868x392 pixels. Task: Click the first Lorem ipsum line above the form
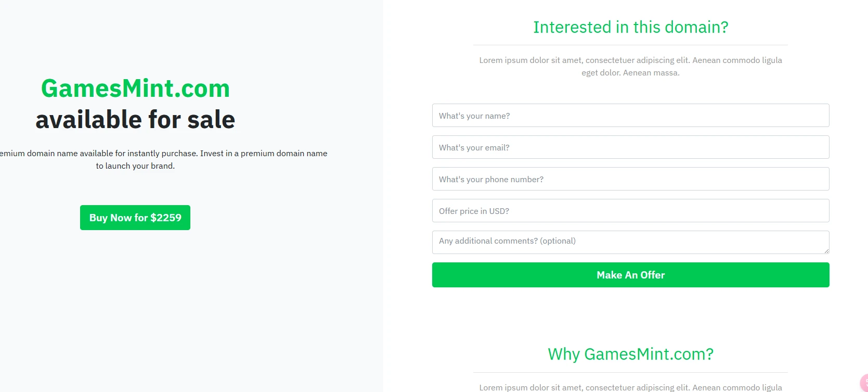click(630, 60)
